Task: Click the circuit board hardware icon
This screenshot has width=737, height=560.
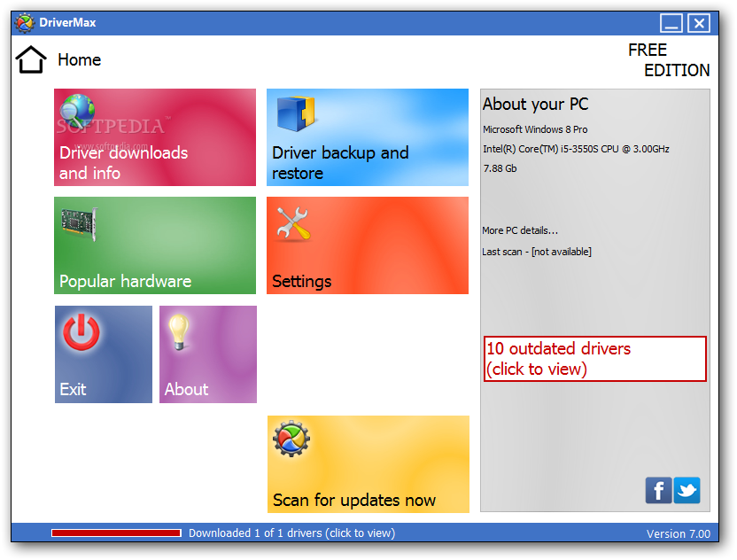Action: 80,223
